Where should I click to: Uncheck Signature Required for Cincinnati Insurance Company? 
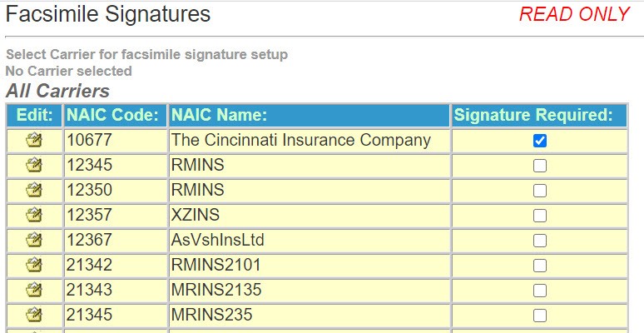click(x=540, y=141)
